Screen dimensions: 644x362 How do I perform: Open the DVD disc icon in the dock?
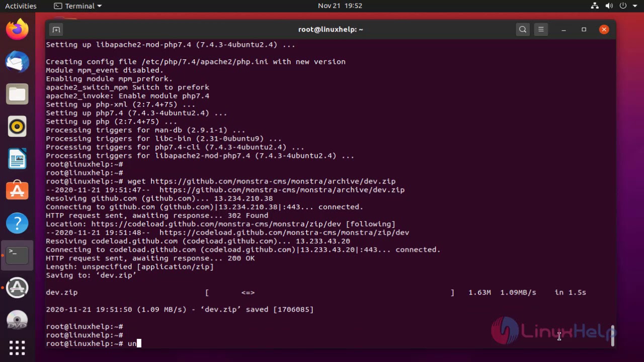(17, 320)
